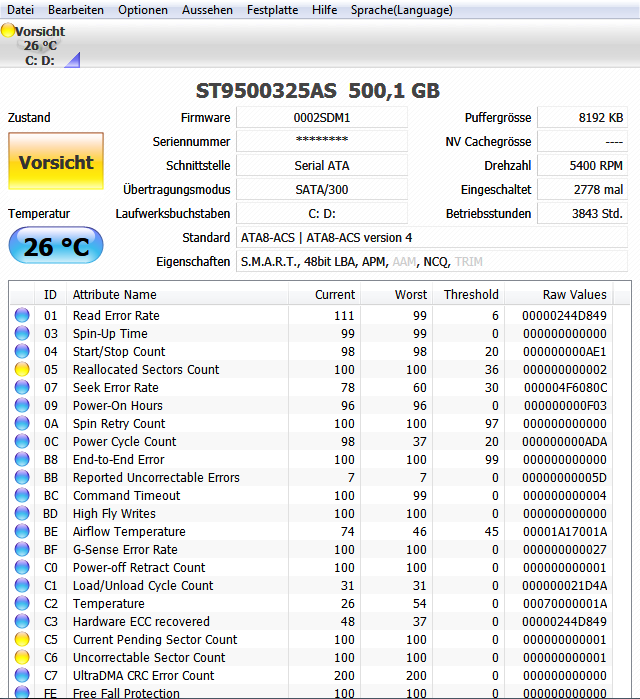Screen dimensions: 640x699
Task: Click the status icon for Power Cycle Count
Action: point(22,441)
